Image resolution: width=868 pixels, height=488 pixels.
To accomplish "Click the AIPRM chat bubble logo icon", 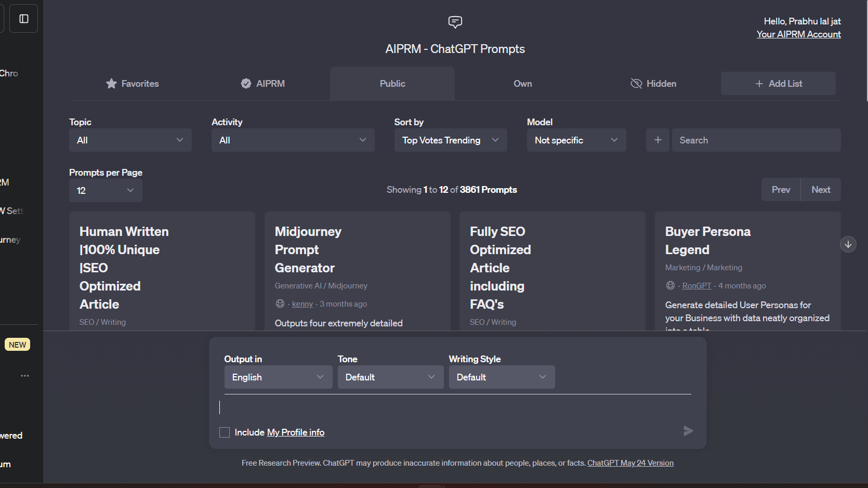I will pyautogui.click(x=455, y=22).
